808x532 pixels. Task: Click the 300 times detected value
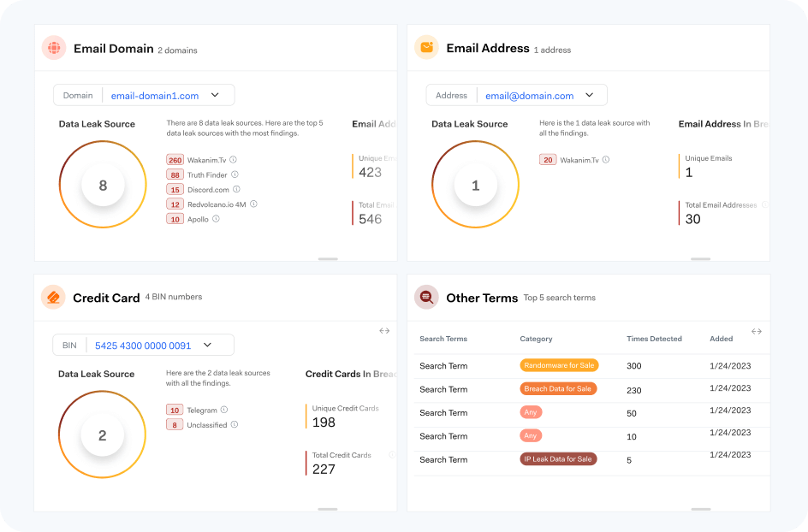634,366
